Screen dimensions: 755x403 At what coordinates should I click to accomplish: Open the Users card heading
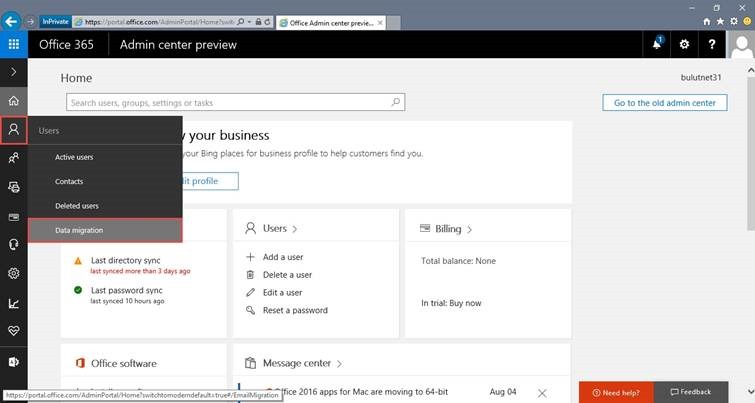click(x=274, y=228)
